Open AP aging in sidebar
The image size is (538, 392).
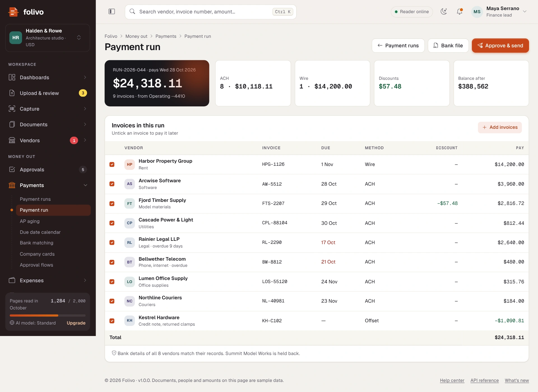click(53, 221)
